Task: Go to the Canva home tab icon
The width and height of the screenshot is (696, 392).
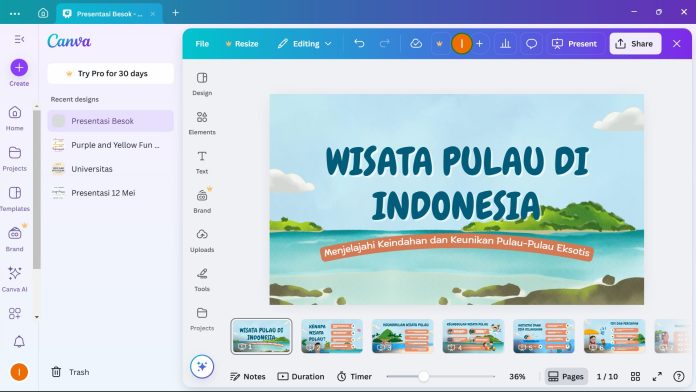Action: [43, 13]
